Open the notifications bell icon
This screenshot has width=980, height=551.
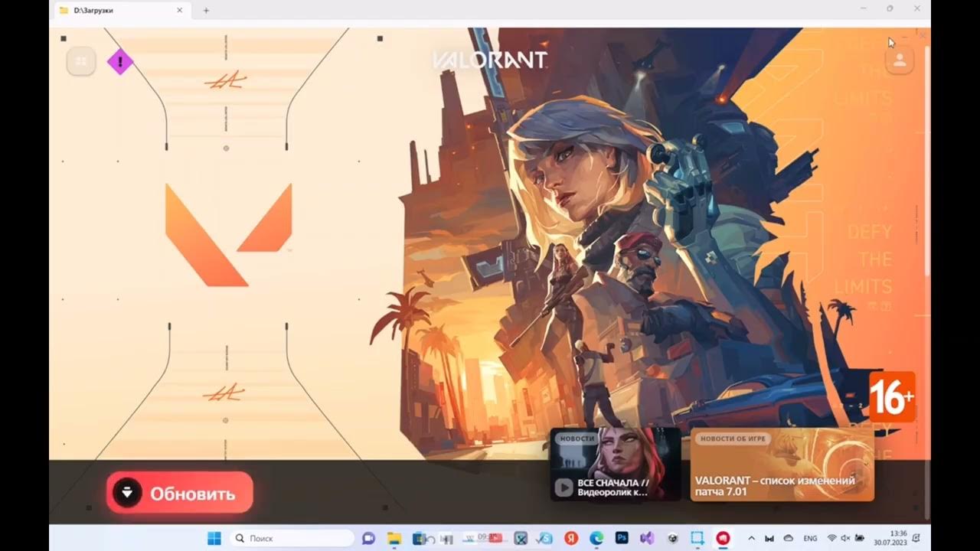click(916, 538)
